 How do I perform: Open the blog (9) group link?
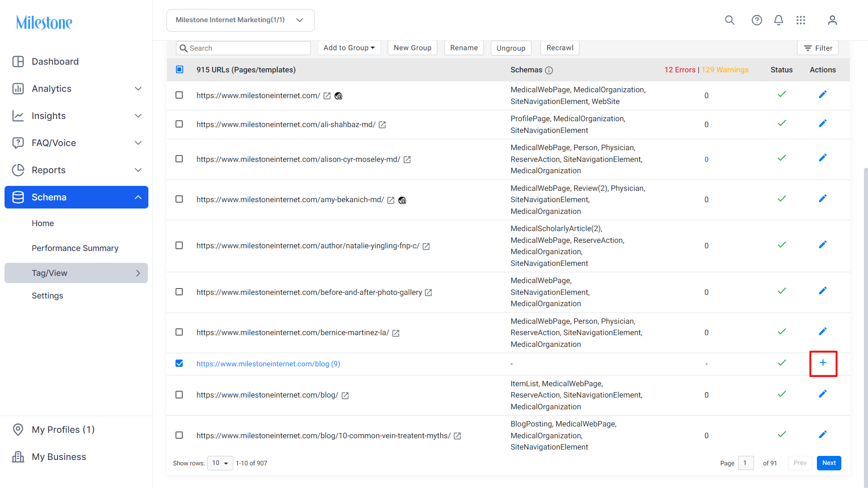pos(268,364)
